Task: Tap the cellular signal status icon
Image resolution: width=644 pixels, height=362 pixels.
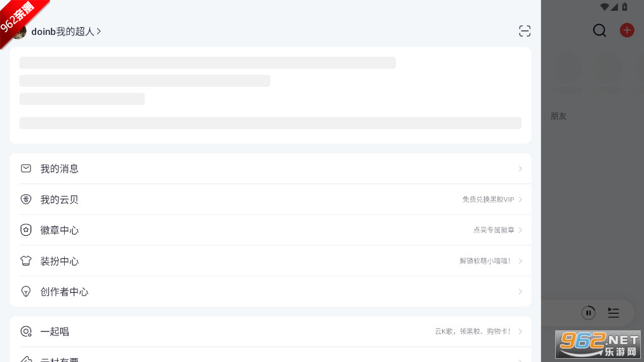Action: 614,7
